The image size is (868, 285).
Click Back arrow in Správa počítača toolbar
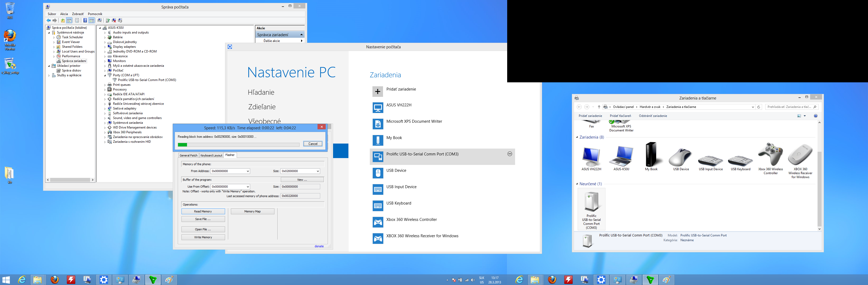49,21
